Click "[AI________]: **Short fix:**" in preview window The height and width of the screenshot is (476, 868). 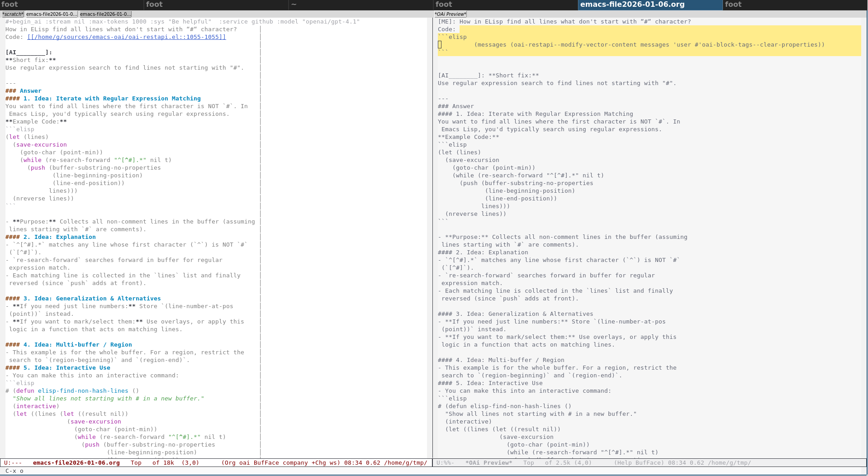point(489,76)
